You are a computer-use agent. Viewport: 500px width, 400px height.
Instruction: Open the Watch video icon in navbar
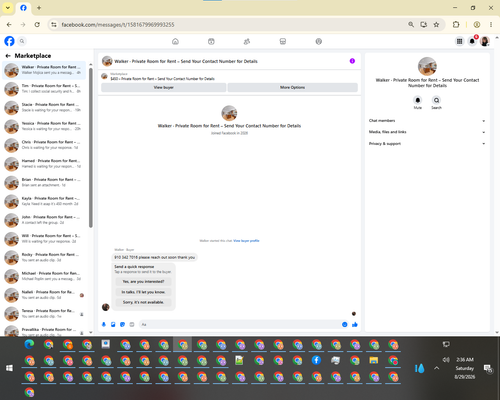click(x=211, y=41)
